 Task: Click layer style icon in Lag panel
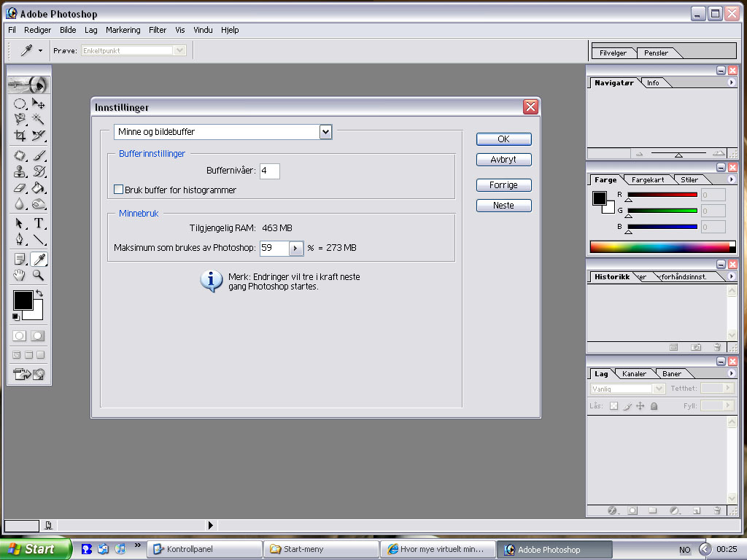[x=613, y=510]
